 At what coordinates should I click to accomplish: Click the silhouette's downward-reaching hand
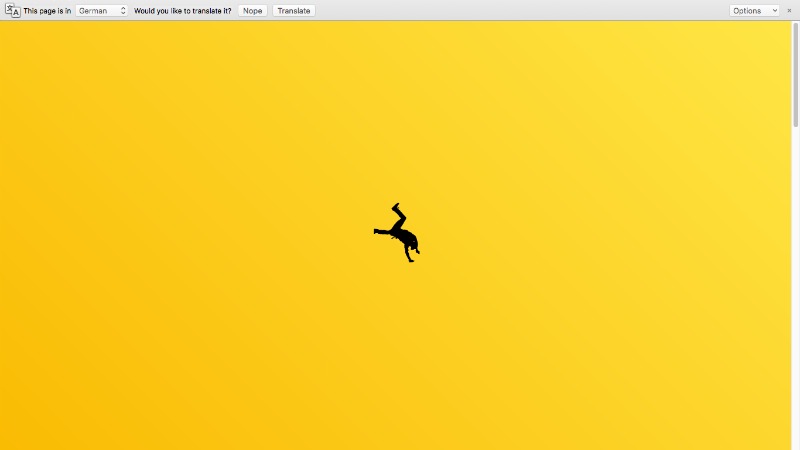[x=409, y=259]
